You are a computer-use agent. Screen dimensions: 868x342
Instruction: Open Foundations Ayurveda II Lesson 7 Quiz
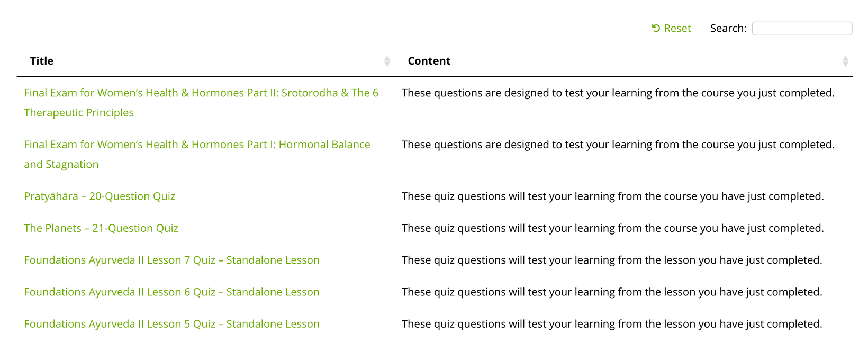pyautogui.click(x=171, y=260)
